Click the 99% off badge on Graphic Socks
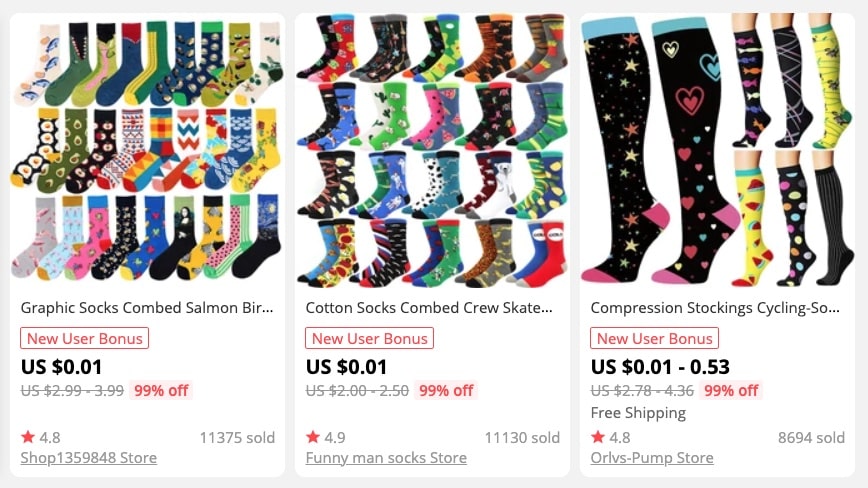 tap(161, 391)
